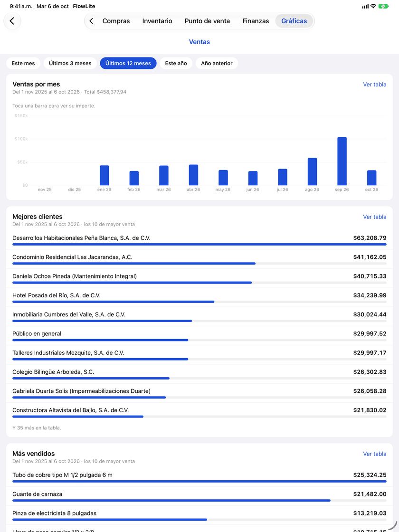Screen dimensions: 399x532
Task: Click the Guante de carnaza progress bar
Action: click(199, 501)
